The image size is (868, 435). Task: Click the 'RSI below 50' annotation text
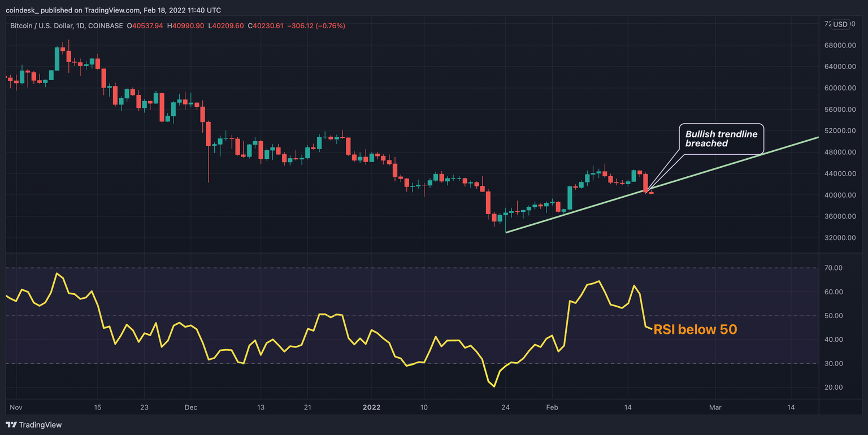[x=695, y=330]
